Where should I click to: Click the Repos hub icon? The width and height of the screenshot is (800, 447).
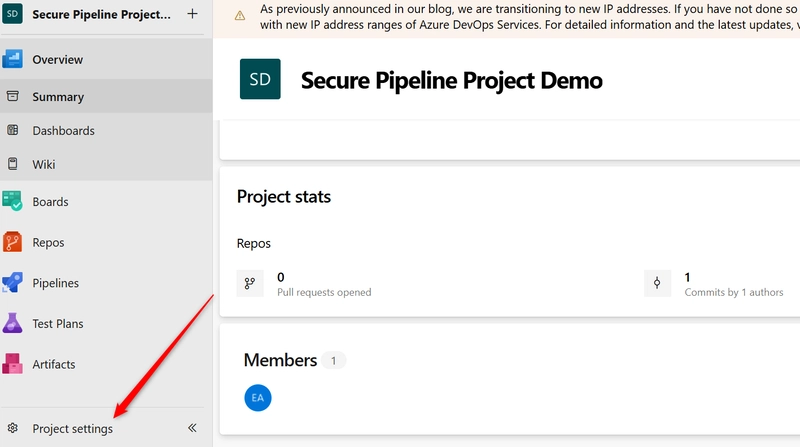pyautogui.click(x=12, y=242)
